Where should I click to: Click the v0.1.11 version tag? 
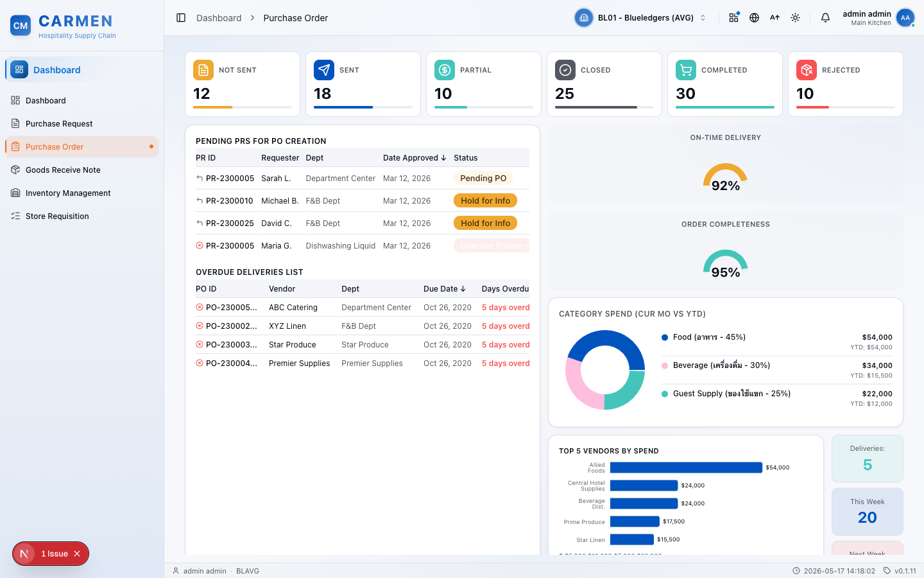point(900,571)
